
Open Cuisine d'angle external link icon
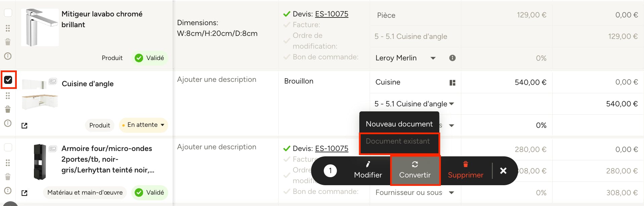pyautogui.click(x=25, y=125)
